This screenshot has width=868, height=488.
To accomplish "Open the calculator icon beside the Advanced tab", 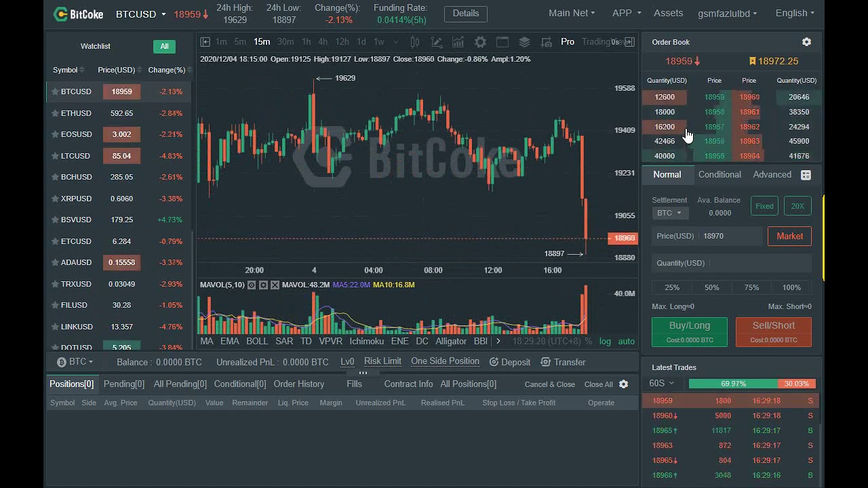I will click(x=806, y=175).
